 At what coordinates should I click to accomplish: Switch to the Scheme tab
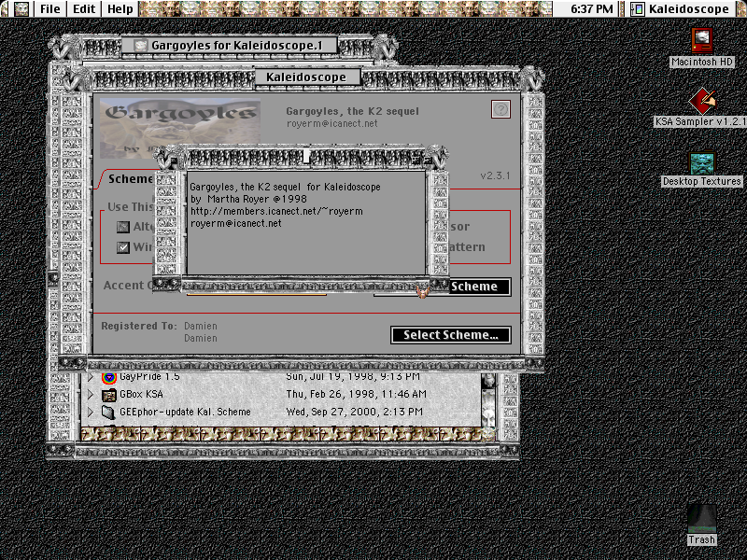pyautogui.click(x=130, y=179)
